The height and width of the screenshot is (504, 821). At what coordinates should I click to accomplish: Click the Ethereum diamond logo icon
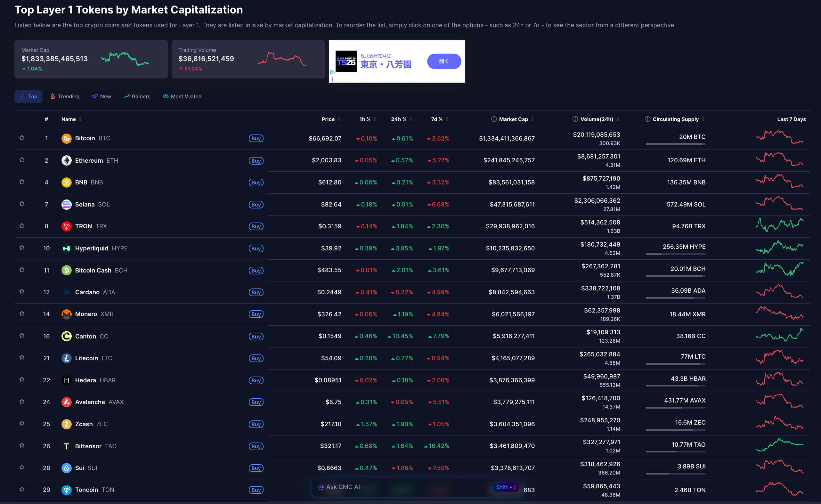pyautogui.click(x=66, y=160)
